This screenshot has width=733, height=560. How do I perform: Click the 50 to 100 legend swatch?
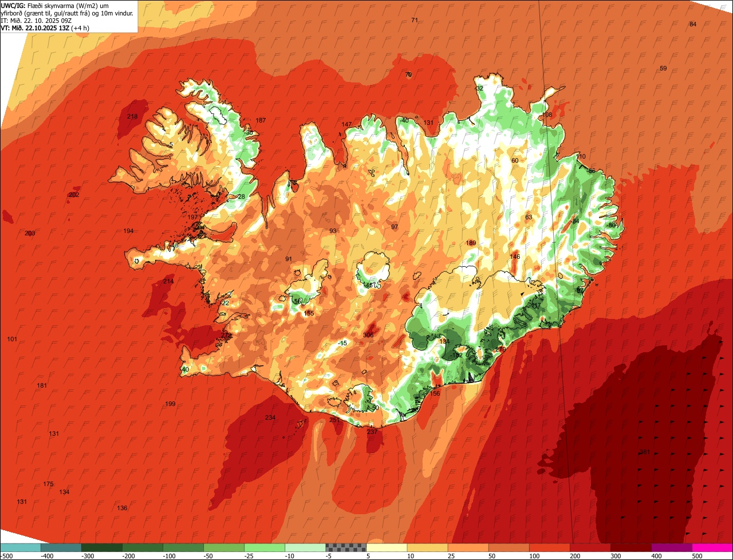coord(509,547)
